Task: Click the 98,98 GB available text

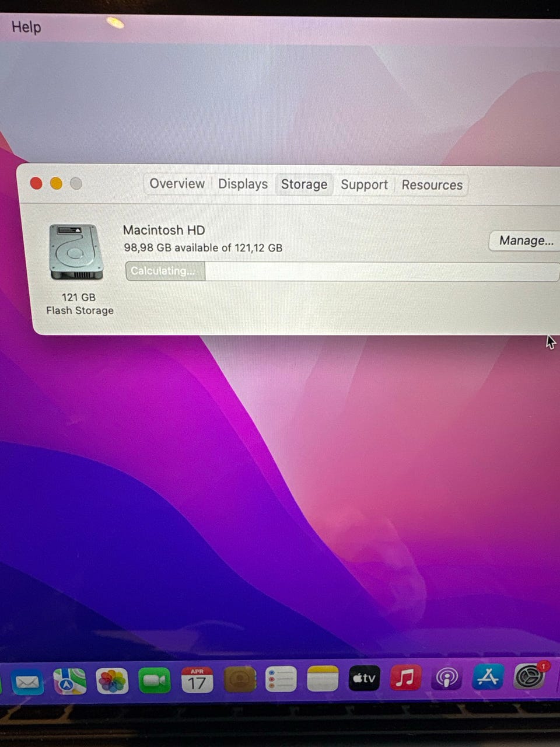Action: [x=203, y=248]
